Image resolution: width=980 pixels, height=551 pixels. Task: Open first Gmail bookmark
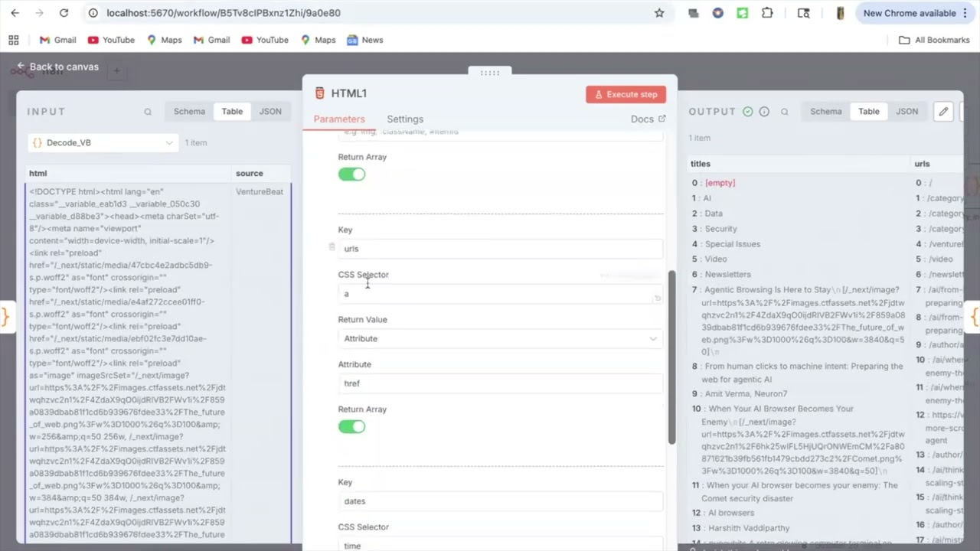(58, 40)
